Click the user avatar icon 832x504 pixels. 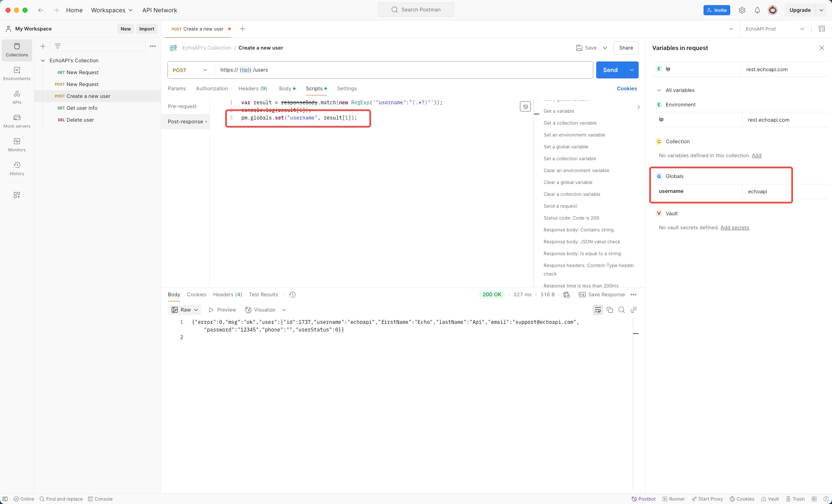pyautogui.click(x=773, y=10)
